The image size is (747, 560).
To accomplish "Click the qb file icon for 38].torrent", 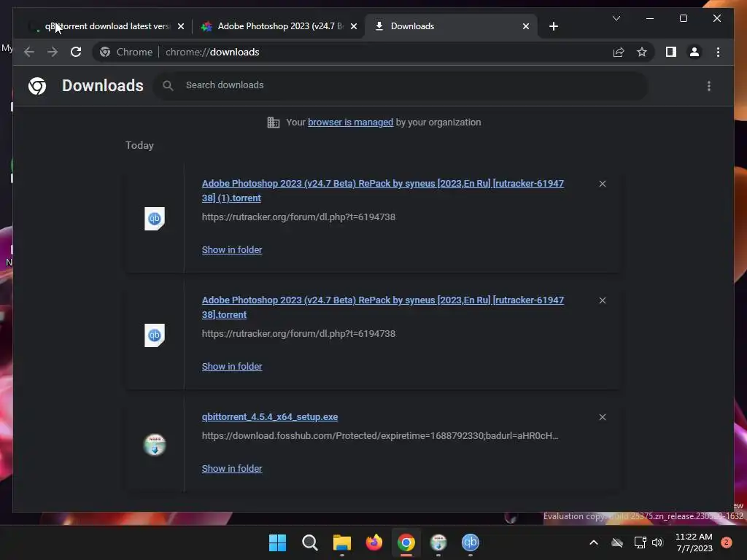I will [x=155, y=335].
